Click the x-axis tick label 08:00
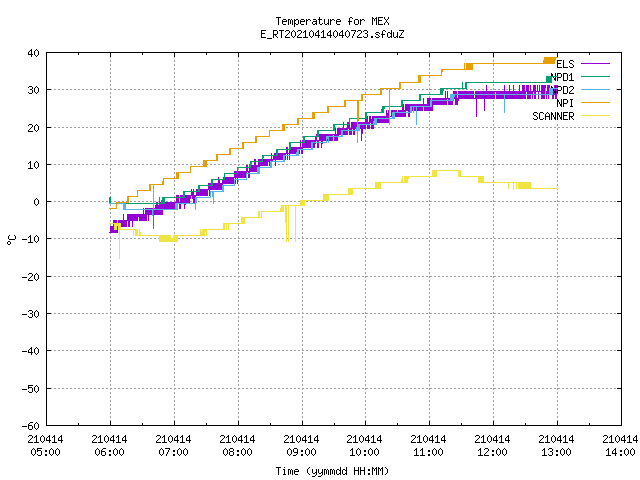The width and height of the screenshot is (640, 480). pos(238,452)
